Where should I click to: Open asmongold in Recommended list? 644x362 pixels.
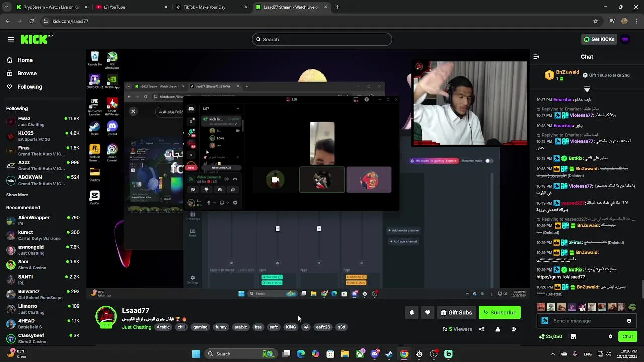43,250
